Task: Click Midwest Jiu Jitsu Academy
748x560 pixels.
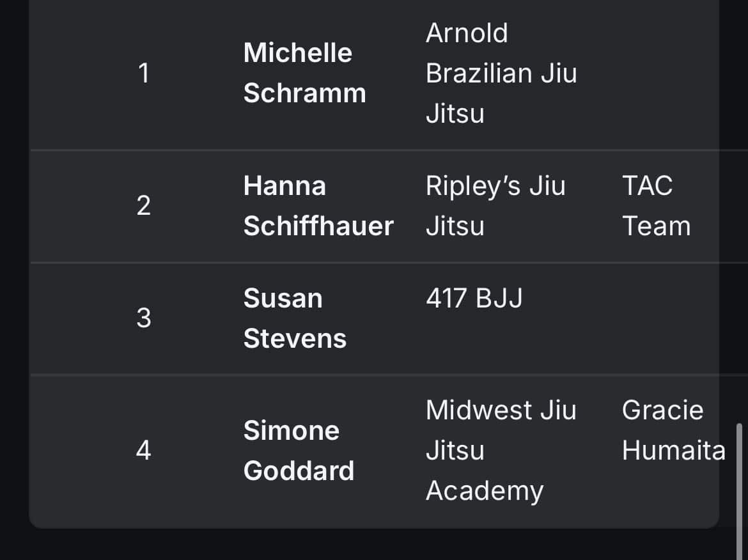Action: tap(501, 450)
